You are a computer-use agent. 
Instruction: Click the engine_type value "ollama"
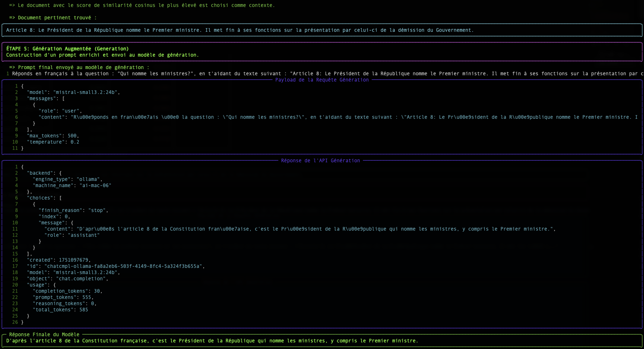tap(89, 179)
